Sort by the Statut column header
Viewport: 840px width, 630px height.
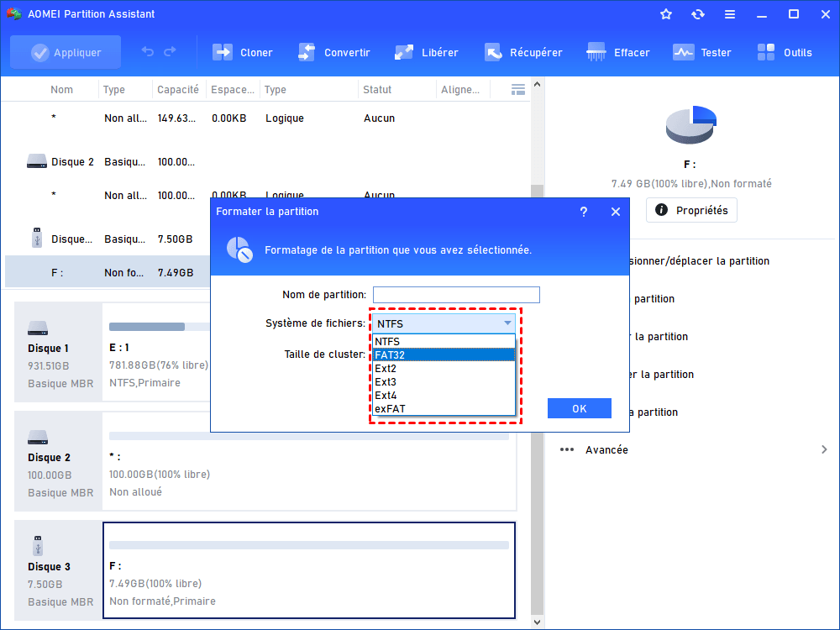coord(377,90)
